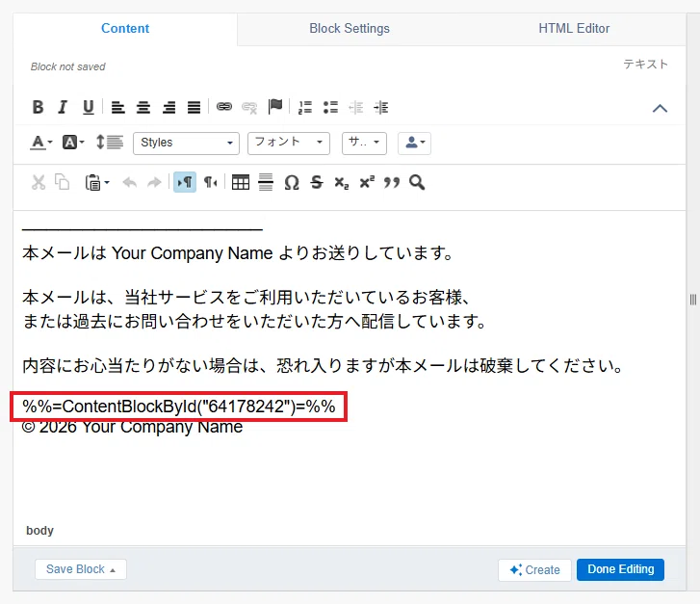Click the body element path label
700x604 pixels.
click(x=39, y=530)
